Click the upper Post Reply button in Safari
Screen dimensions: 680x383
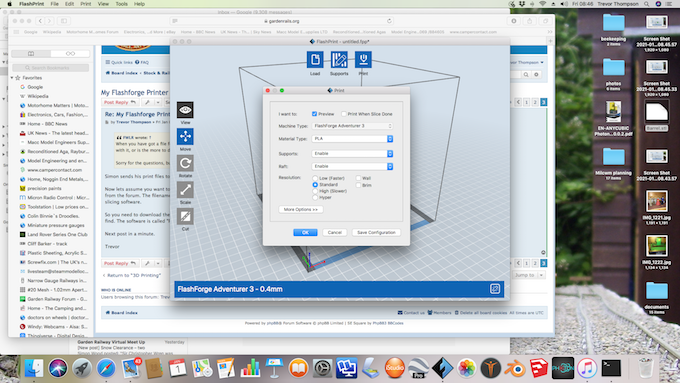tap(120, 102)
